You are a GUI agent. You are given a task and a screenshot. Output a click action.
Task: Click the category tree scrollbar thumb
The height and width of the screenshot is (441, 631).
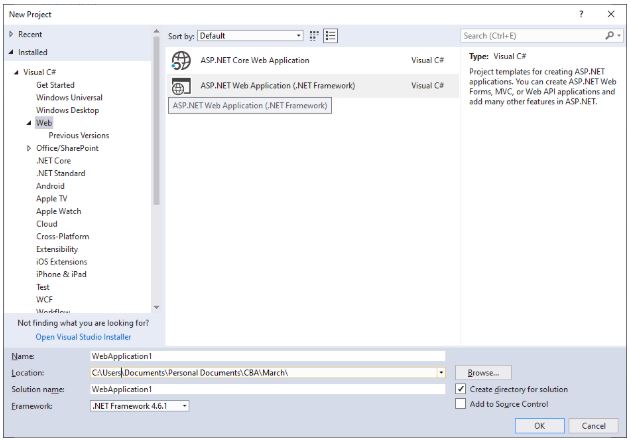[156, 121]
